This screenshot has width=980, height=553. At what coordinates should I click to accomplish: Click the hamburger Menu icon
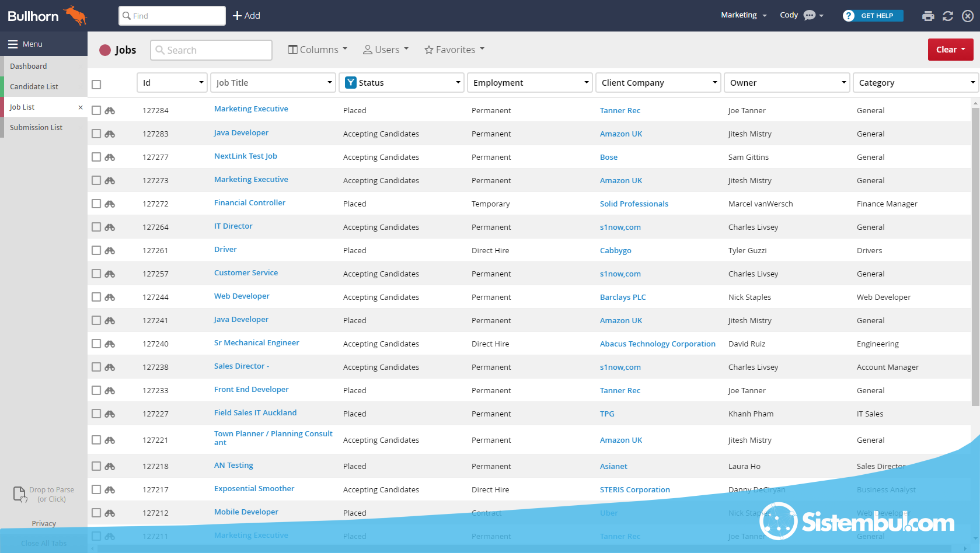tap(13, 44)
